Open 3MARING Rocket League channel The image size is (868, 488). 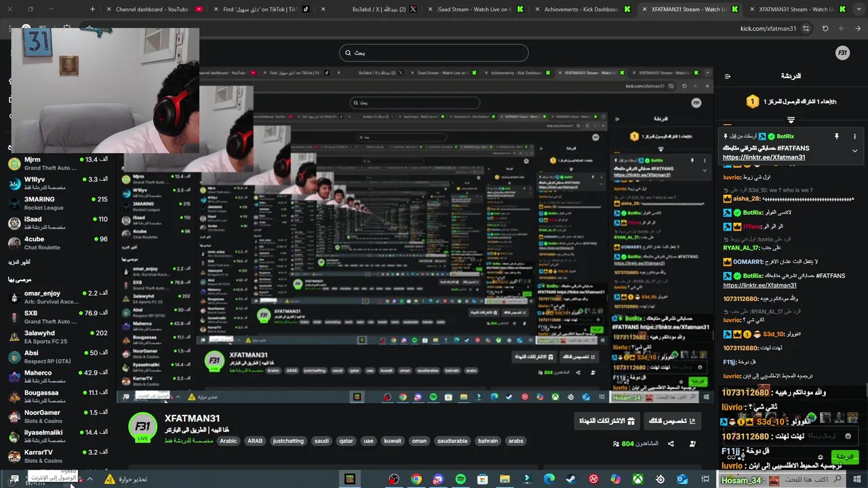tap(58, 203)
